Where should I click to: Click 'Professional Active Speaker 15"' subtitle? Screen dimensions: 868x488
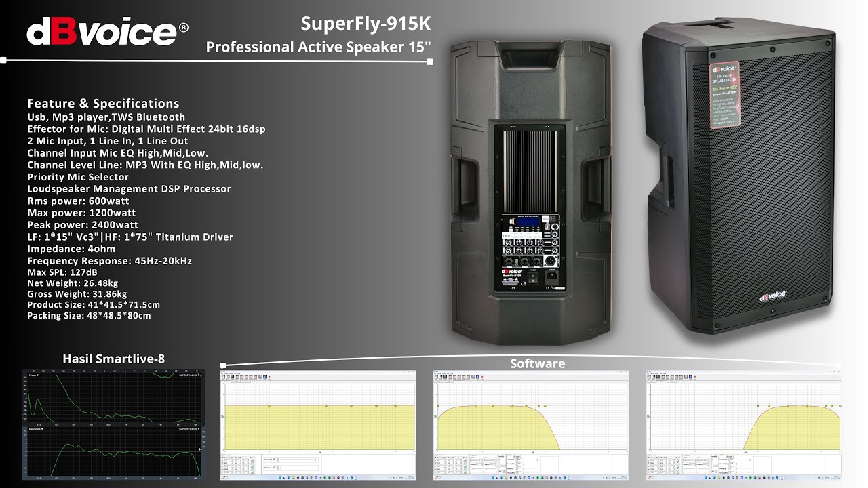click(x=318, y=47)
